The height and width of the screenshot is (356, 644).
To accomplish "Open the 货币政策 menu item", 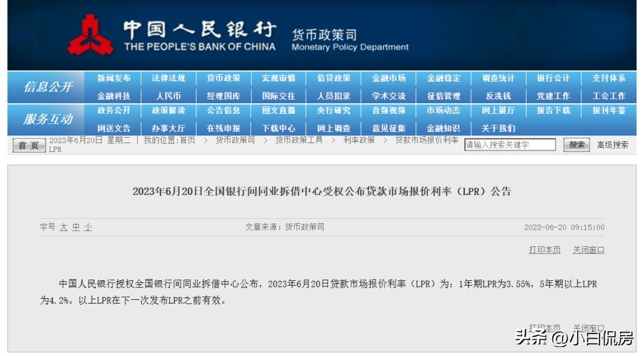I will coord(224,78).
